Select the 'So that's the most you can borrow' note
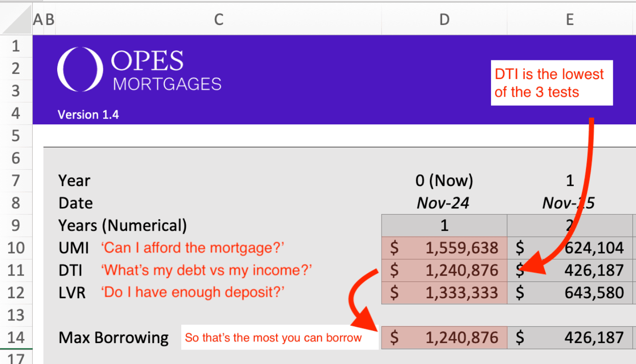The image size is (636, 364). pos(273,338)
